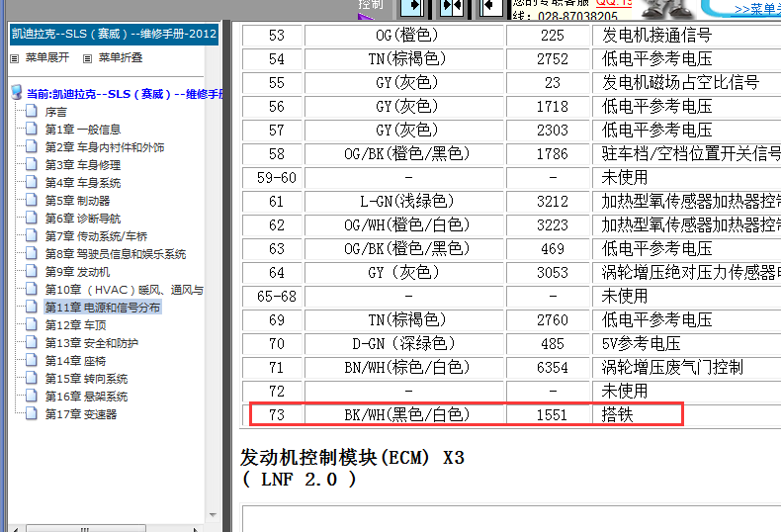Click the title 凯迪拉克--SLS(赛威)--维修手册-2012

tap(114, 34)
